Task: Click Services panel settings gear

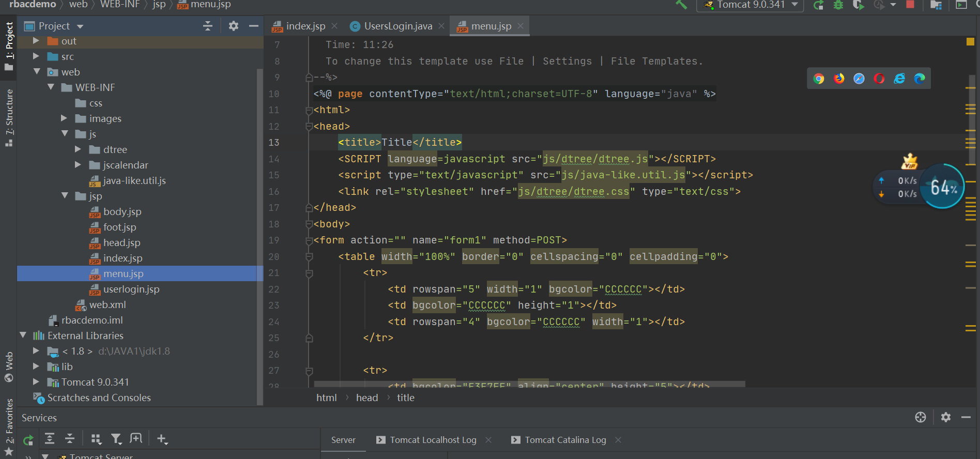Action: coord(946,417)
